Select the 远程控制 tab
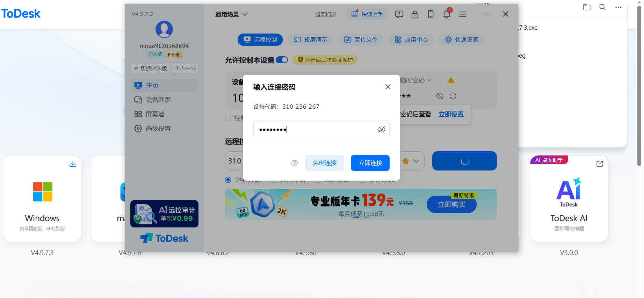The height and width of the screenshot is (298, 644). pyautogui.click(x=260, y=40)
